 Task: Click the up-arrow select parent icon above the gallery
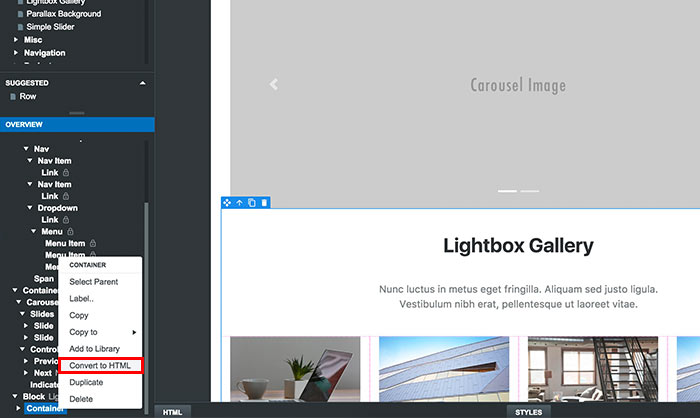(x=239, y=203)
